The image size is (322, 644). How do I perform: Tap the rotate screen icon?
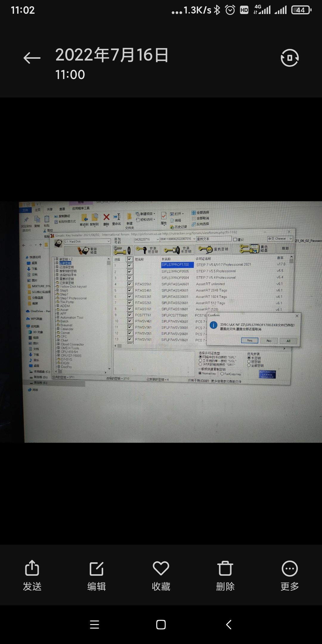click(x=290, y=58)
